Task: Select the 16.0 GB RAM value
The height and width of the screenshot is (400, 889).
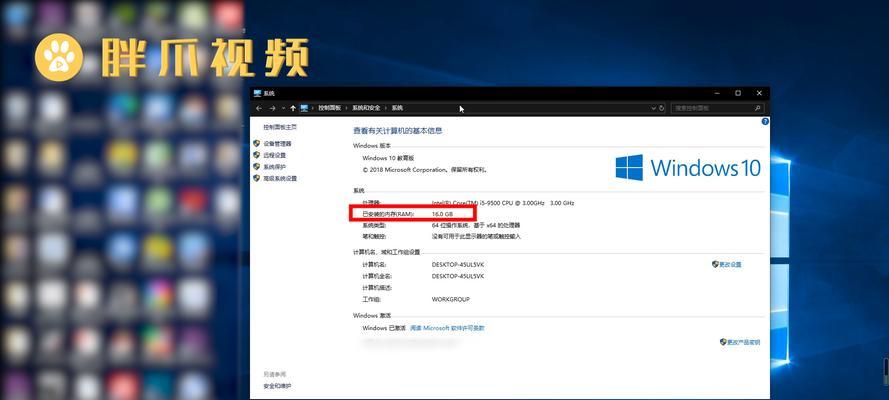Action: (441, 214)
